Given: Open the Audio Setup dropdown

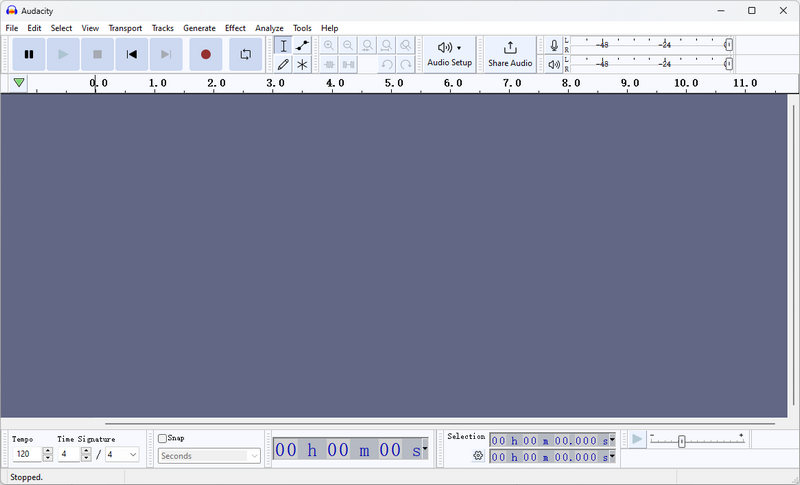Looking at the screenshot, I should click(x=449, y=54).
